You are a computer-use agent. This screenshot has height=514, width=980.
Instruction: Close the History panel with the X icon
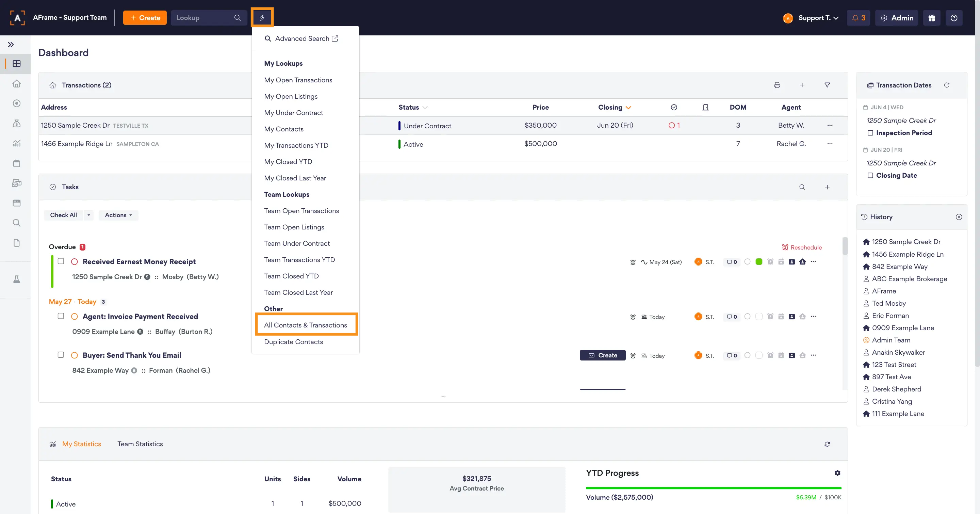tap(959, 217)
